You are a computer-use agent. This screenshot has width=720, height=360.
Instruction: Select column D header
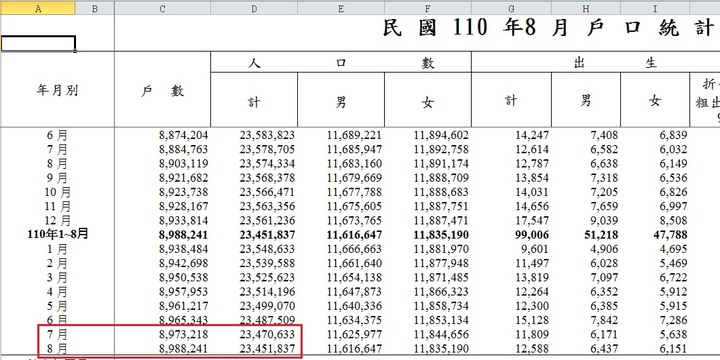point(254,8)
